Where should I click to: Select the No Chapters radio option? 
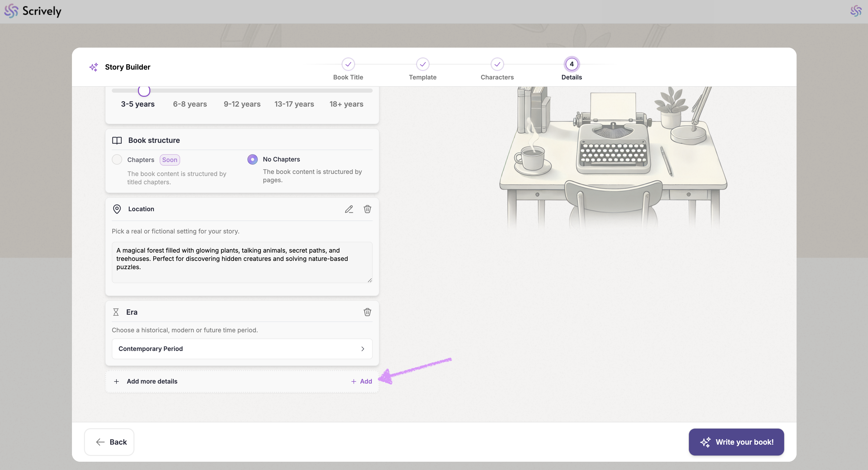tap(252, 159)
